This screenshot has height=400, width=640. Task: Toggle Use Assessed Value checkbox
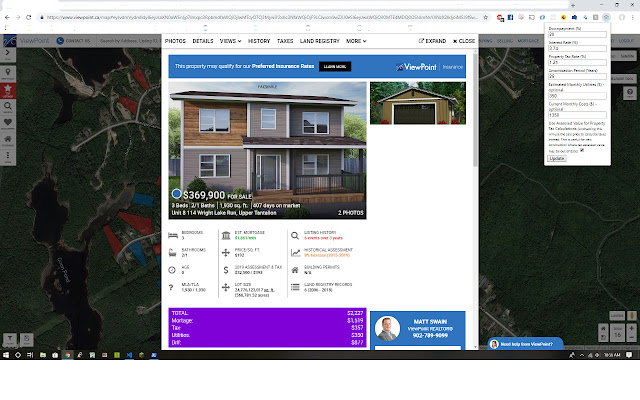pyautogui.click(x=582, y=150)
